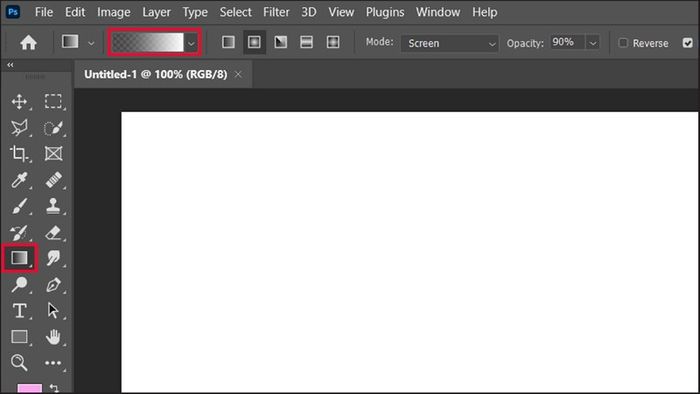700x394 pixels.
Task: Click the Photoshop Ps logo
Action: (13, 12)
